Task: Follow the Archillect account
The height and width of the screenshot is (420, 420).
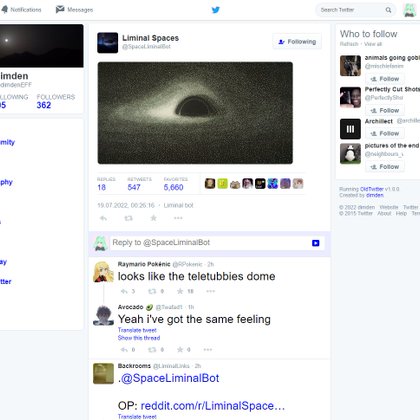Action: pos(385,133)
